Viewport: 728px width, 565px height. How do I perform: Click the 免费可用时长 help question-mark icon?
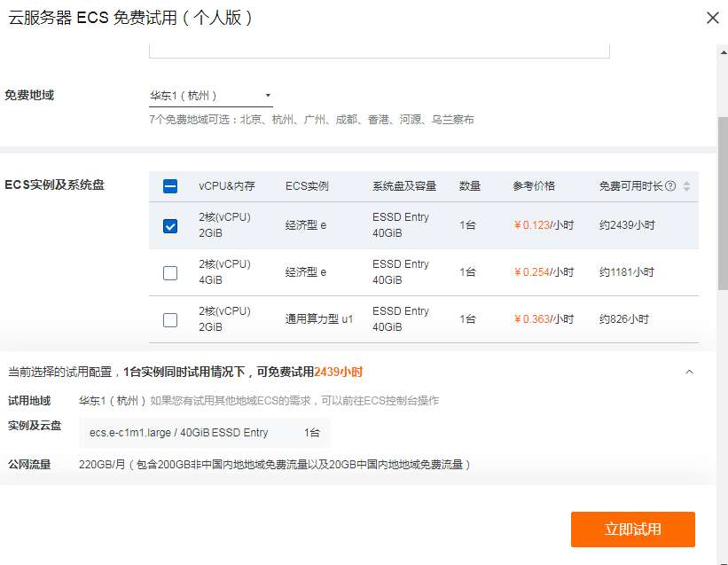click(x=672, y=186)
